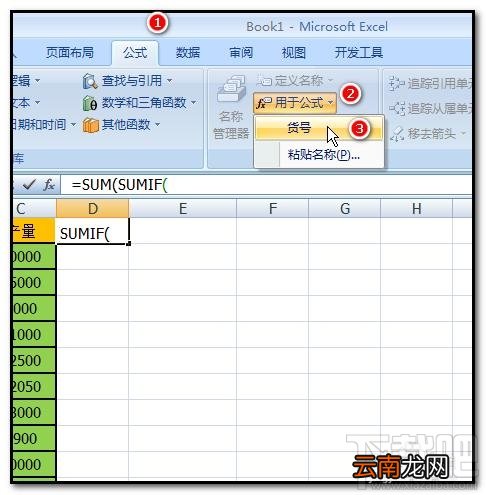Click the insert function fx button
The image size is (486, 495).
[x=49, y=184]
